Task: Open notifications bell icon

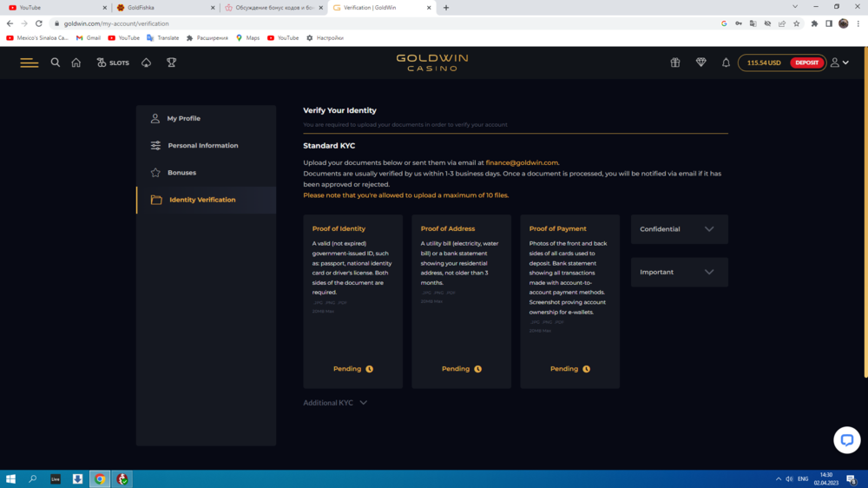Action: tap(726, 63)
